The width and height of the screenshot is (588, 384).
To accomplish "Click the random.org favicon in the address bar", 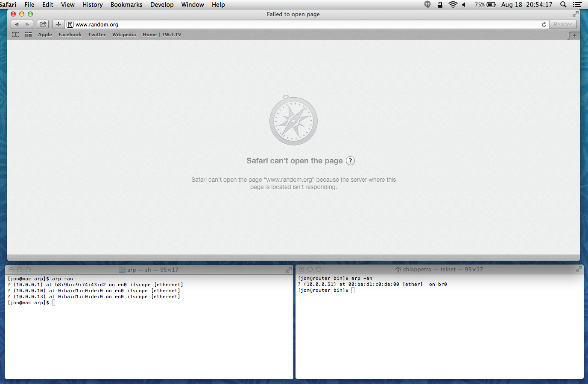I will pyautogui.click(x=70, y=24).
